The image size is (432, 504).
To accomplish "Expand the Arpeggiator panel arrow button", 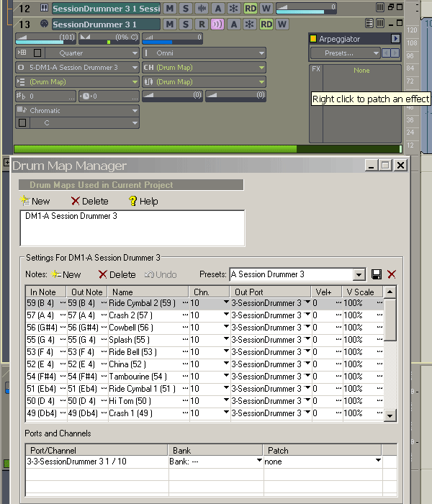I will point(395,39).
